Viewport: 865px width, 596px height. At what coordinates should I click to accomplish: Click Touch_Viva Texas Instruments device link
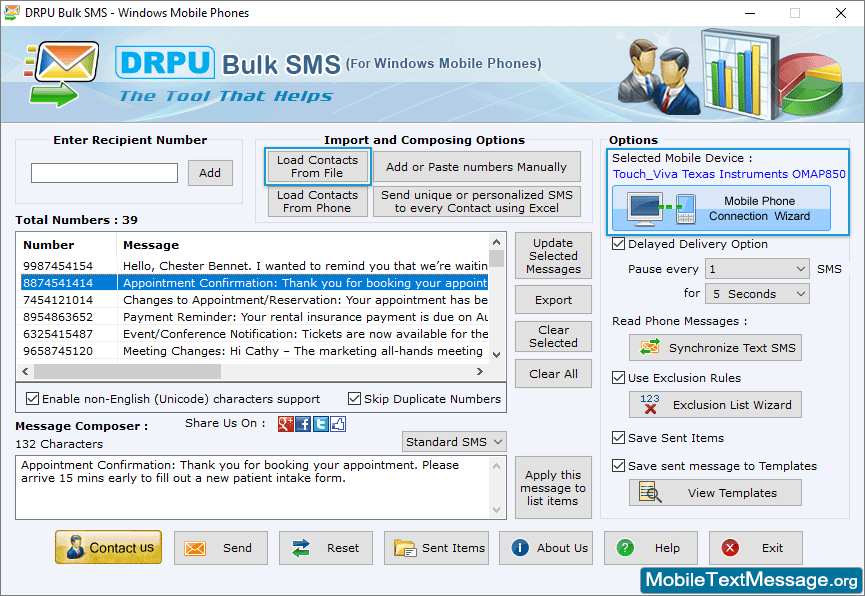729,174
